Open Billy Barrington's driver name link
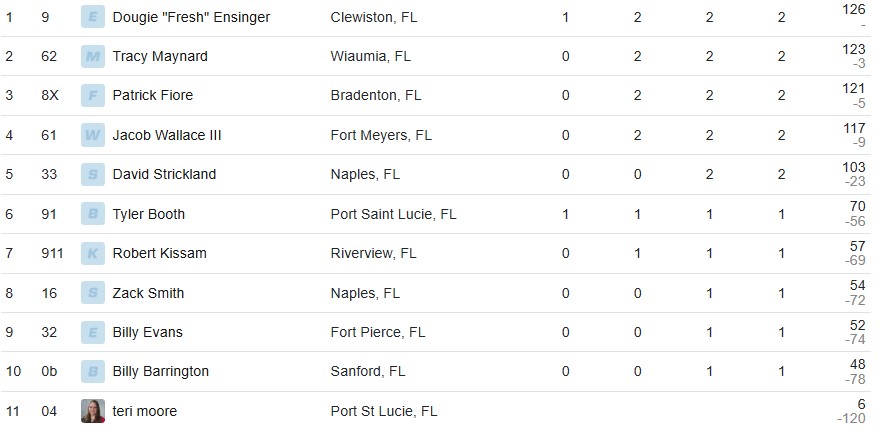 point(161,371)
